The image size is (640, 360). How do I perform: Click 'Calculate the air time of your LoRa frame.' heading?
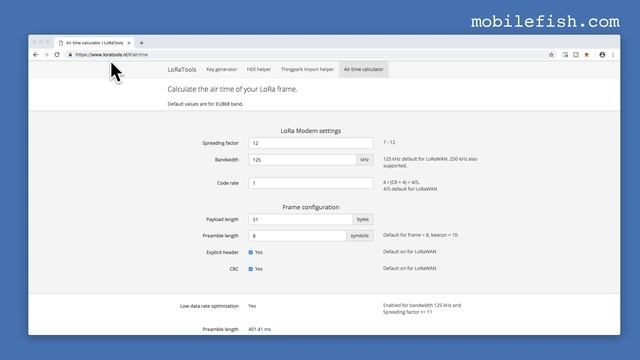coord(232,89)
